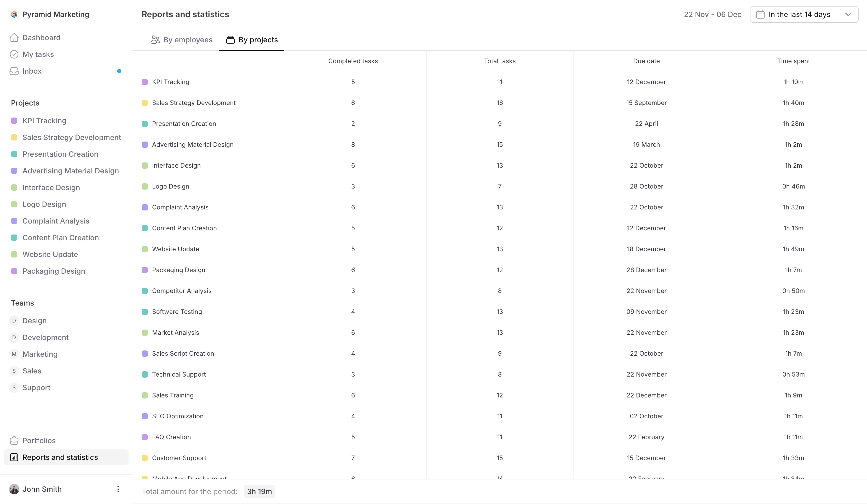Click the Marketing team avatar badge
Image resolution: width=867 pixels, height=504 pixels.
(x=14, y=354)
